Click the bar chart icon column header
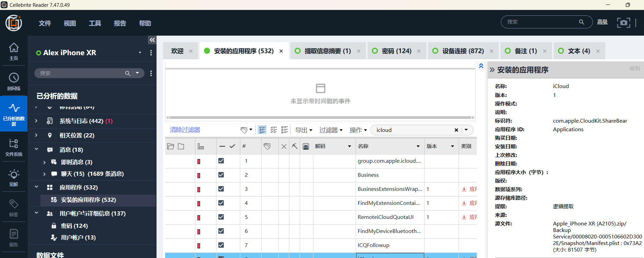 tap(201, 146)
